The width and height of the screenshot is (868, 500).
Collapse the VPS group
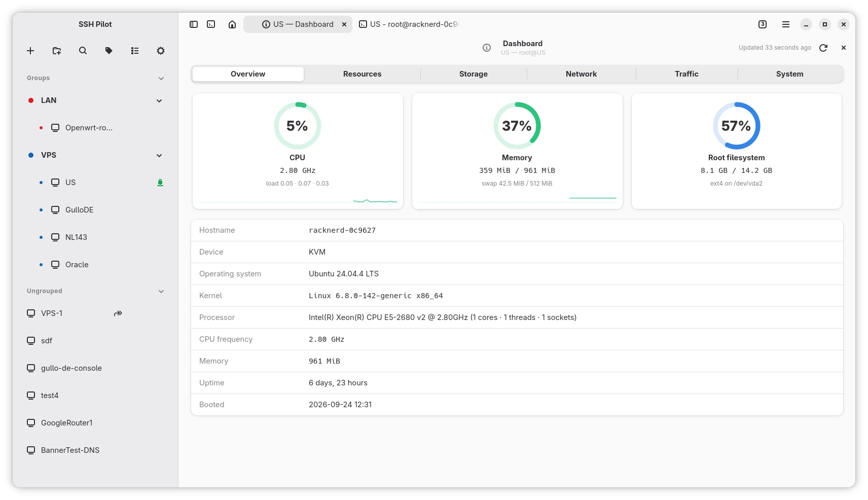tap(159, 156)
